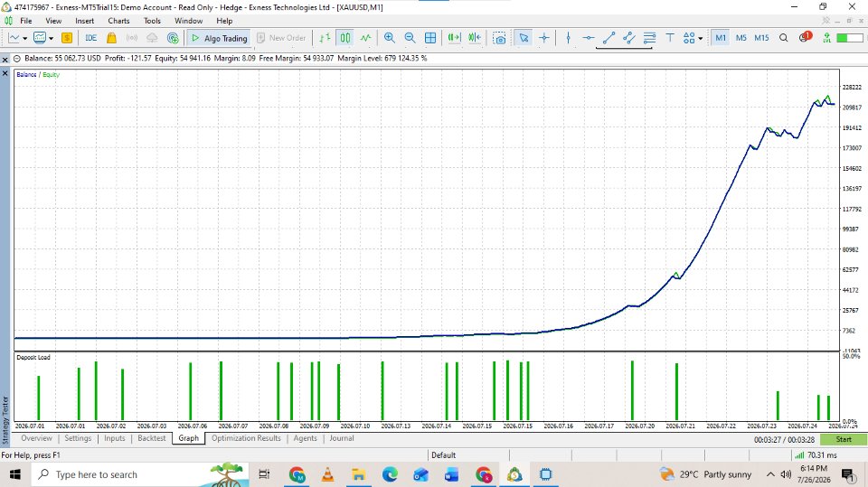
Task: Click the Zoom Out magnifier icon
Action: tap(410, 38)
